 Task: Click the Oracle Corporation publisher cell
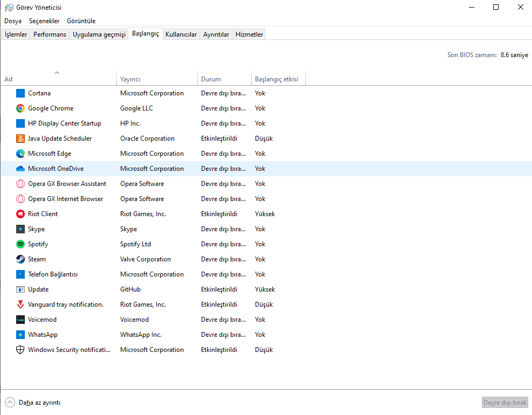147,139
